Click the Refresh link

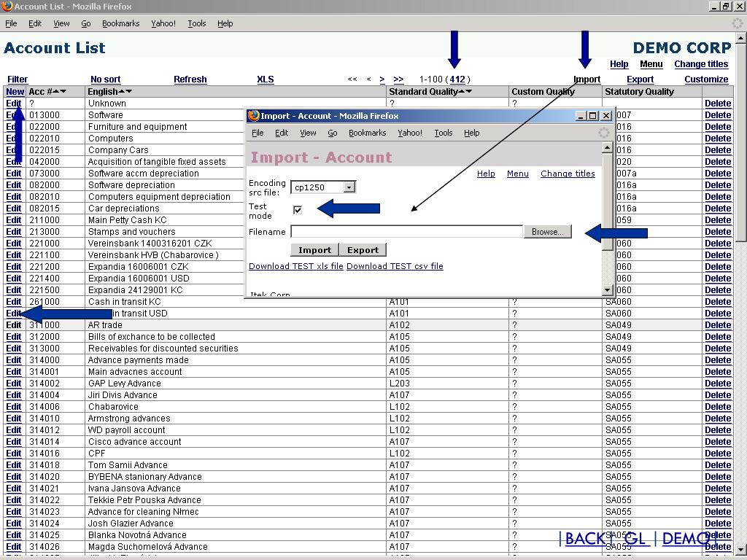point(190,79)
